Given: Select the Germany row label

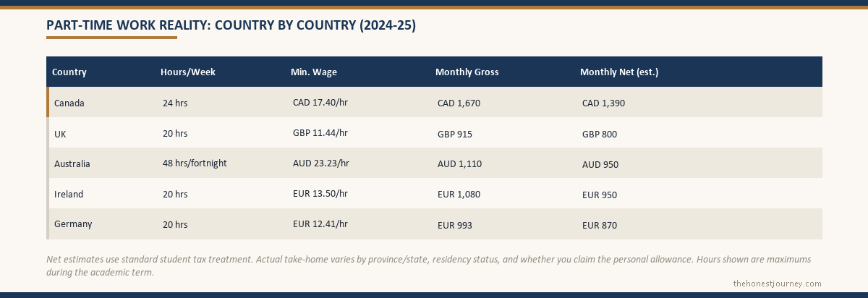Looking at the screenshot, I should 73,224.
